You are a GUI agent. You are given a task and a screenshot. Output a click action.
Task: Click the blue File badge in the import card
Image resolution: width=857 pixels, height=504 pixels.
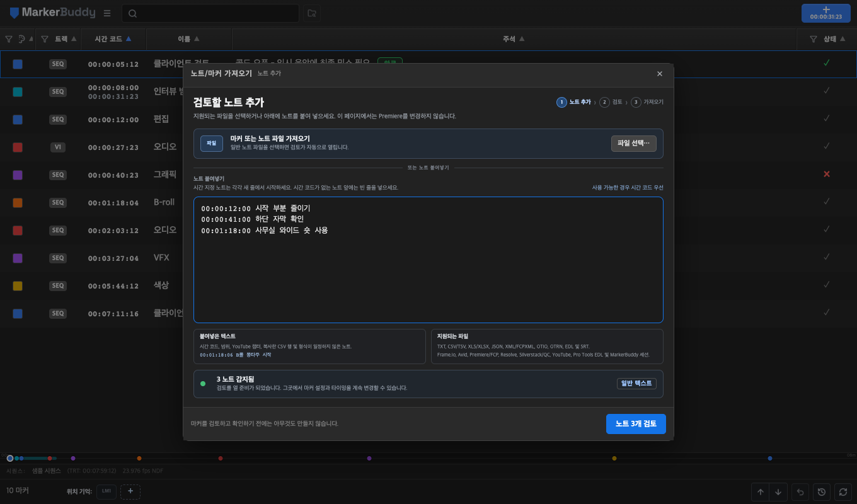[212, 144]
